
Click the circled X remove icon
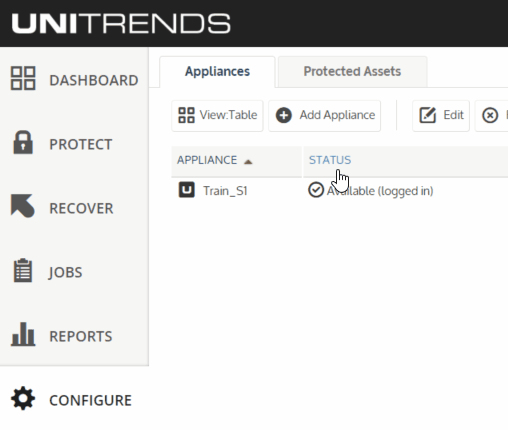coord(490,115)
